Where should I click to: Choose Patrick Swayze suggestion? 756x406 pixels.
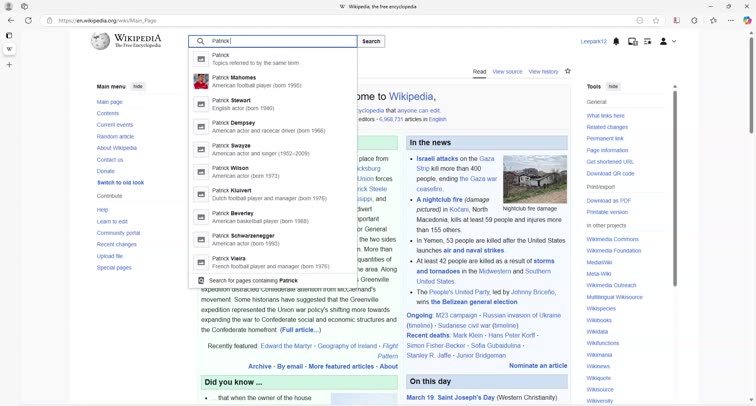point(273,149)
